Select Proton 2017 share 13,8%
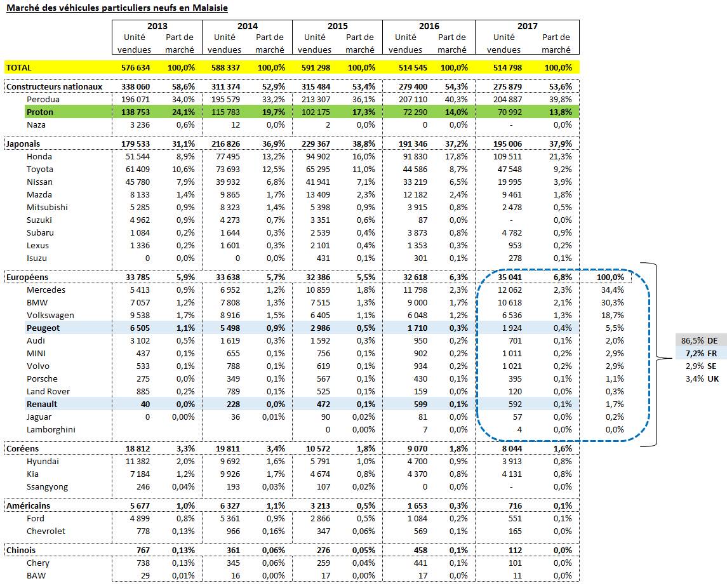The width and height of the screenshot is (727, 588). click(x=561, y=112)
